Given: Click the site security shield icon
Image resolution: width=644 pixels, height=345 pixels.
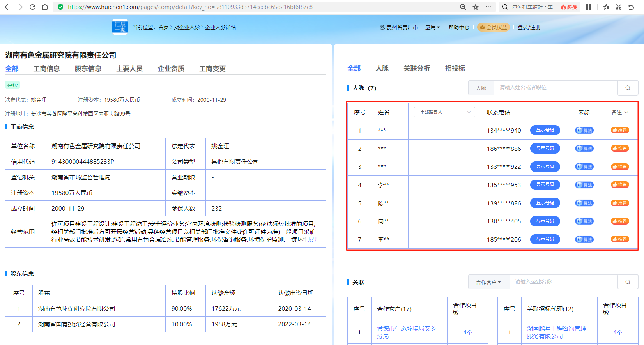Looking at the screenshot, I should pyautogui.click(x=60, y=7).
